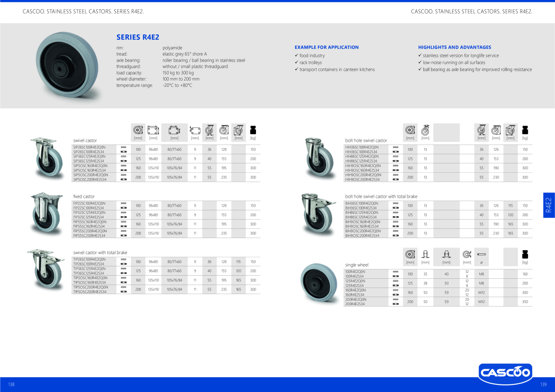The width and height of the screenshot is (555, 392).
Task: Click part number BIH86SC125R4E2Q0N
Action: click(362, 213)
